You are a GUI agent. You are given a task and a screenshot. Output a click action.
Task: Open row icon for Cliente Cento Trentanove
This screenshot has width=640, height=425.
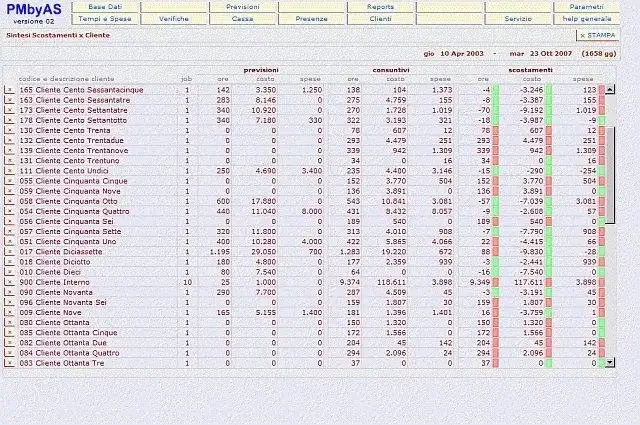[9, 151]
